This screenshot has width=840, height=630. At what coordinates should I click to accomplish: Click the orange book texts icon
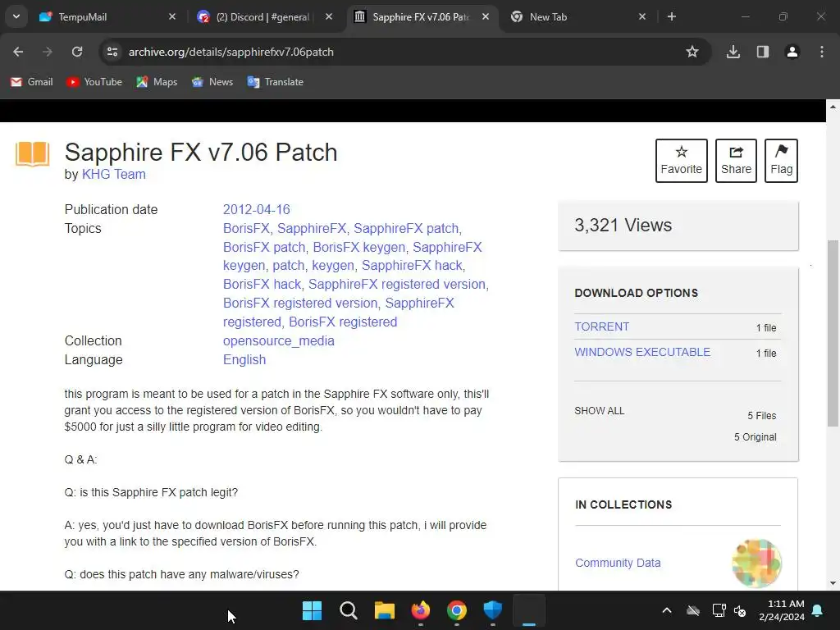coord(33,154)
